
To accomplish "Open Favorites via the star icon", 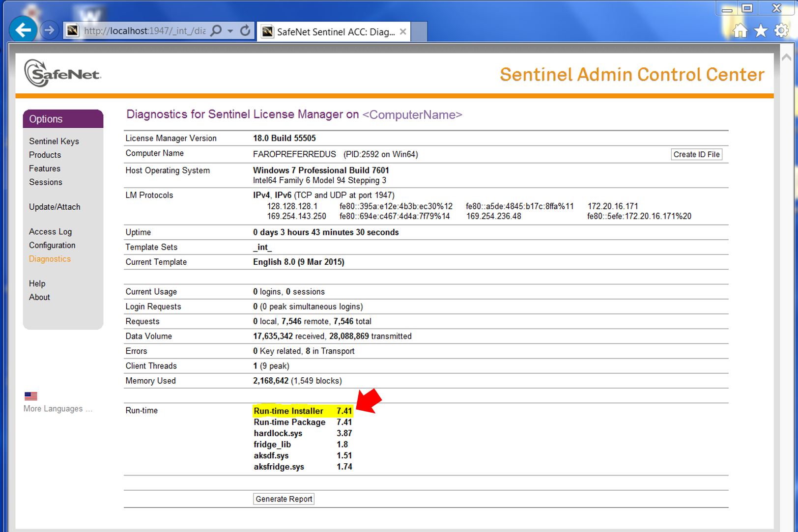I will (x=761, y=31).
